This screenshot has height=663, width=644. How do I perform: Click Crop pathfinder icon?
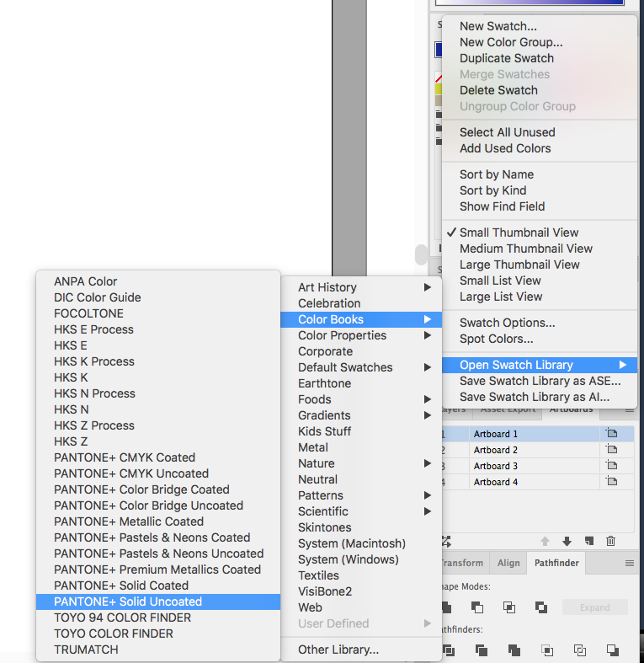coord(547,650)
